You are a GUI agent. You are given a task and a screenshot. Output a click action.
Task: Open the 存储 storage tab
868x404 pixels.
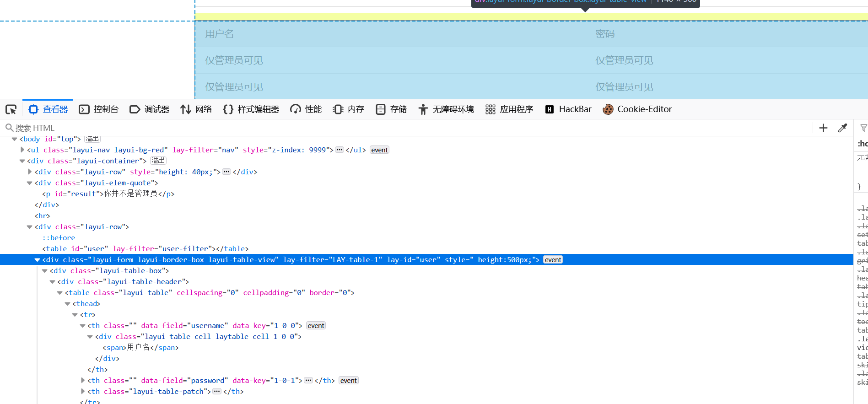pos(391,109)
